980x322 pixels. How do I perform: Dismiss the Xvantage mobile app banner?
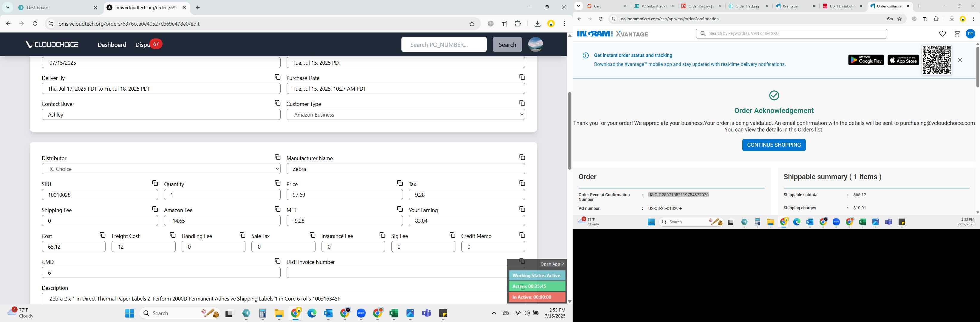(x=960, y=60)
